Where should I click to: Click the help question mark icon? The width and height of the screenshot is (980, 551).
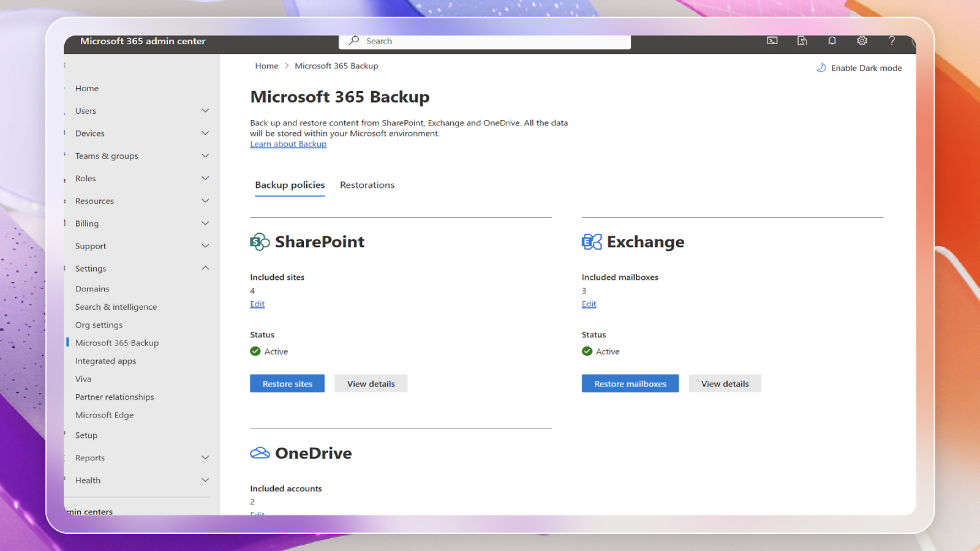pos(892,40)
